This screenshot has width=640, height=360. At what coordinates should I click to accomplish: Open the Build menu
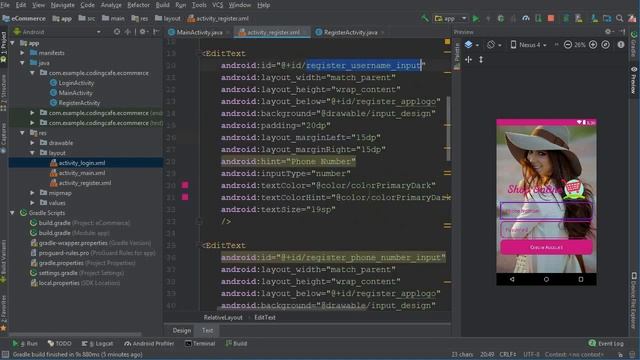(x=162, y=5)
